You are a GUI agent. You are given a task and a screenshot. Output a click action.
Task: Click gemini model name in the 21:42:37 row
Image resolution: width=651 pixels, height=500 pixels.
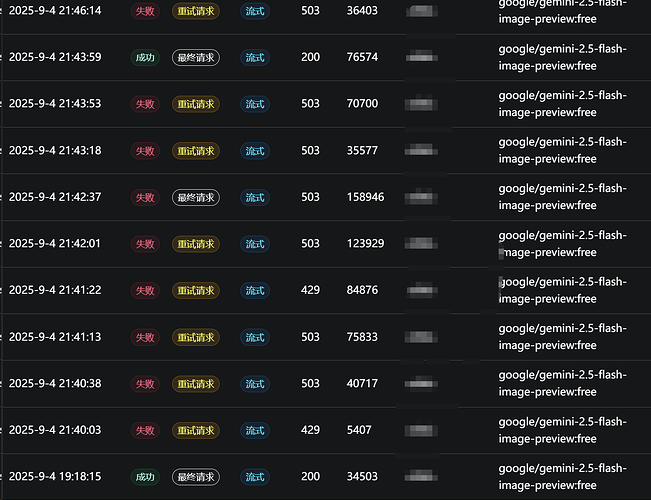[x=563, y=197]
